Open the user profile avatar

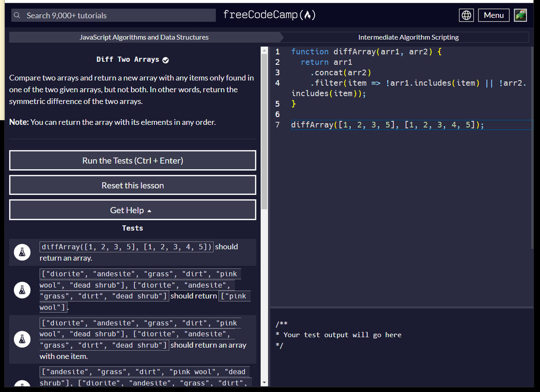(x=521, y=15)
